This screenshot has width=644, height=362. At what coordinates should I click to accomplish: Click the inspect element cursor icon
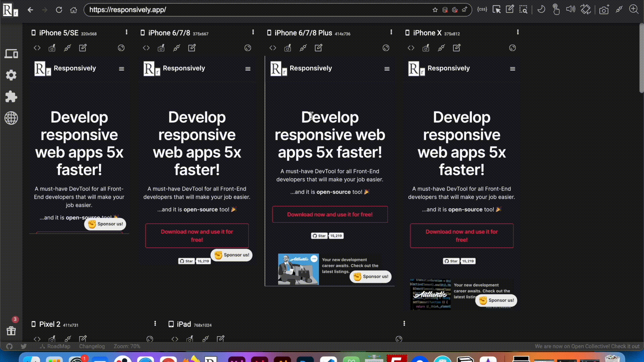pyautogui.click(x=496, y=9)
